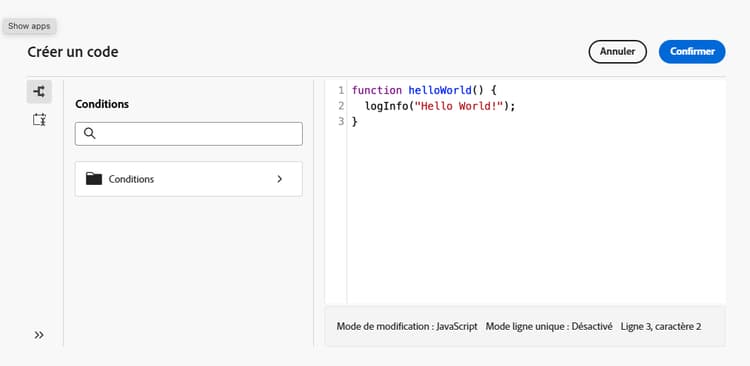The image size is (750, 366).
Task: Click the status text "Mode ligne unique : Désactivé"
Action: pos(549,326)
